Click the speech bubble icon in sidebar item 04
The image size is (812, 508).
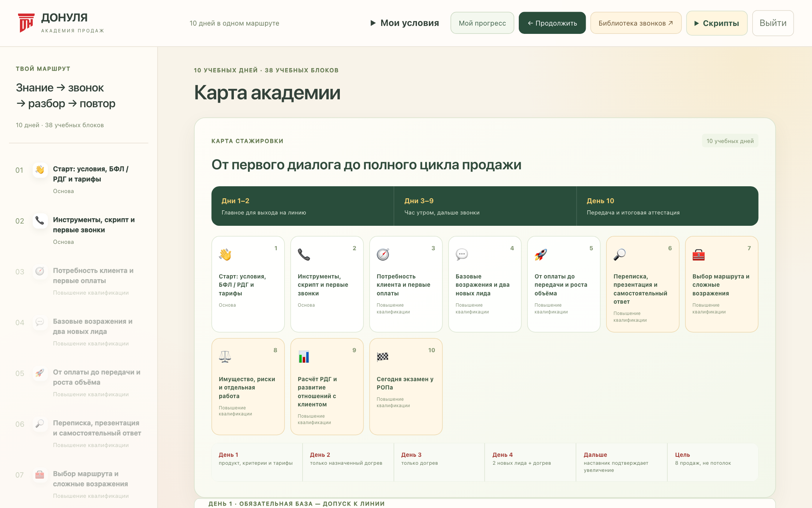tap(40, 322)
